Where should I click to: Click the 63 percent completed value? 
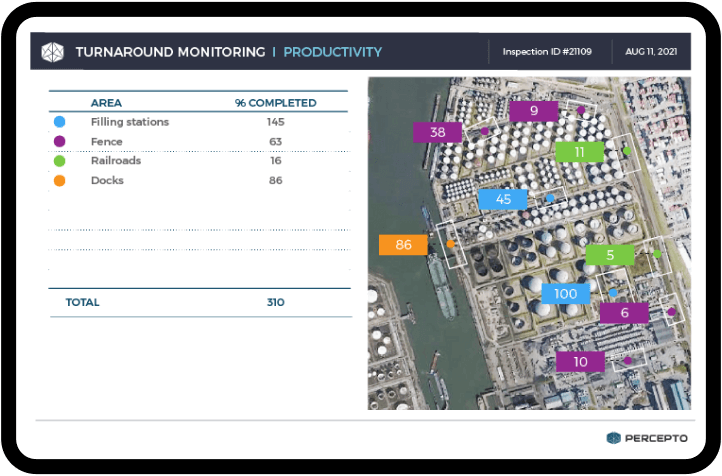click(275, 142)
